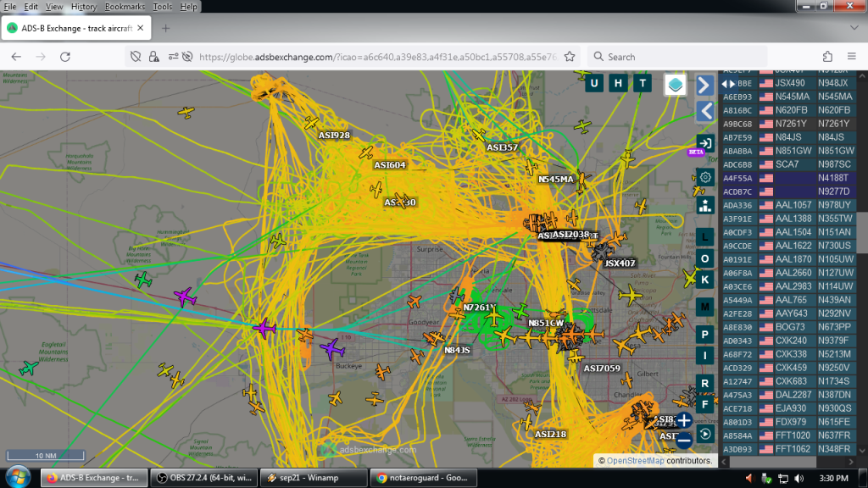This screenshot has width=868, height=488.
Task: Zoom out with the minus button
Action: 684,441
